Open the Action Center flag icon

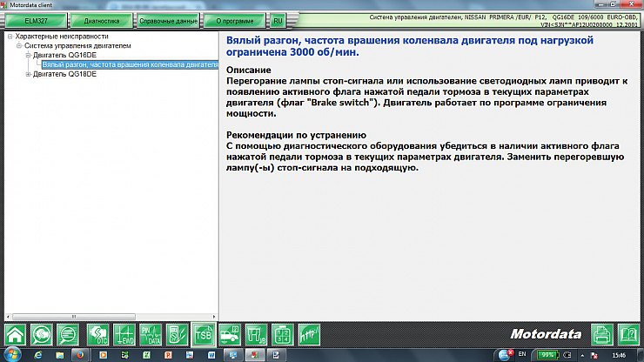pos(594,355)
